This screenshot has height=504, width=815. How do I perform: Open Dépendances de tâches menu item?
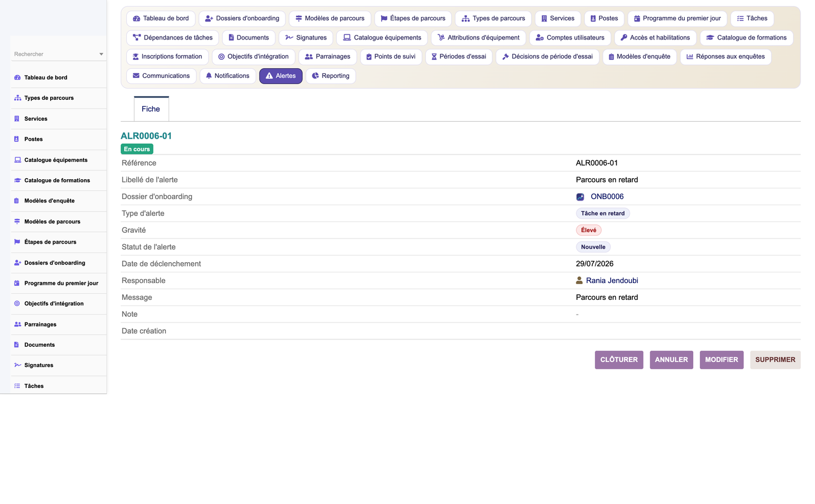173,38
